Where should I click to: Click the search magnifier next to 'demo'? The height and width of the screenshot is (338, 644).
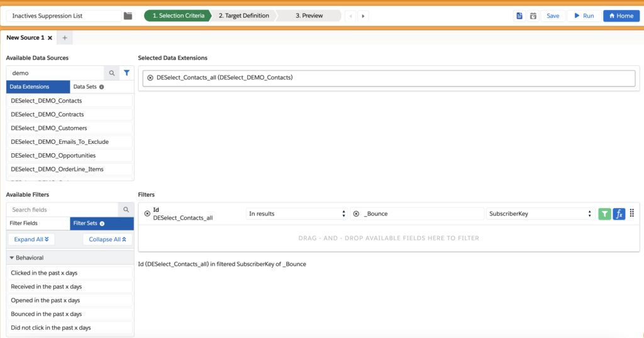(x=112, y=73)
